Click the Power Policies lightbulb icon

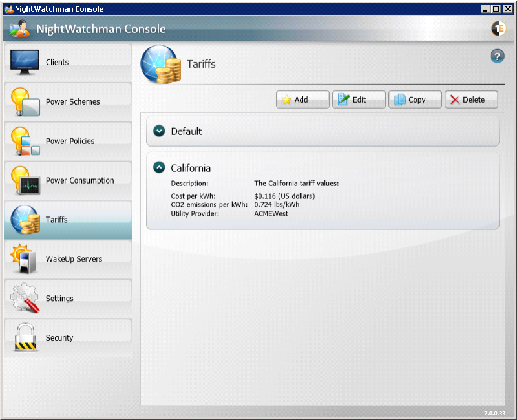25,141
